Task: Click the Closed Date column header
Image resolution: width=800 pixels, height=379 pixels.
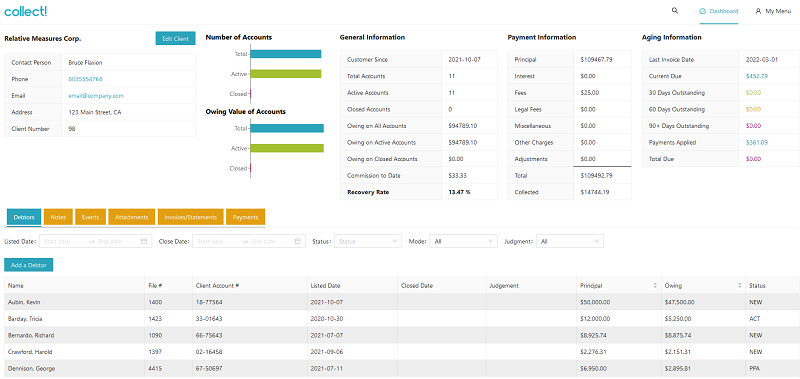Action: point(442,286)
